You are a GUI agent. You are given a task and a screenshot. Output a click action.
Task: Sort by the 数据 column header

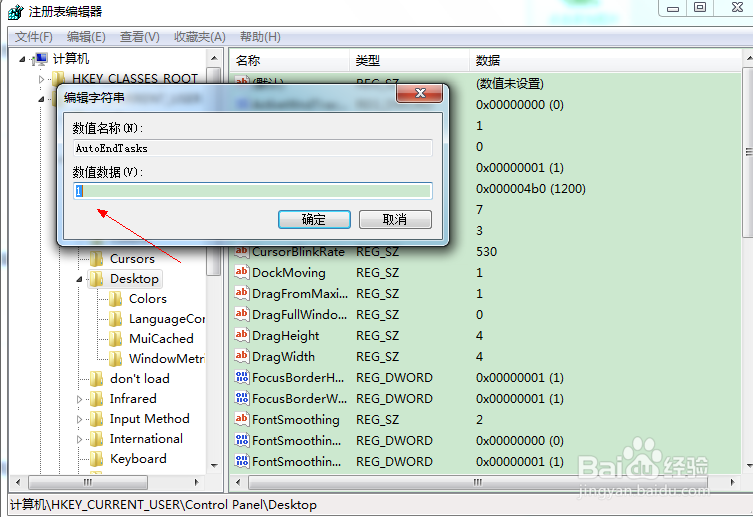(605, 60)
